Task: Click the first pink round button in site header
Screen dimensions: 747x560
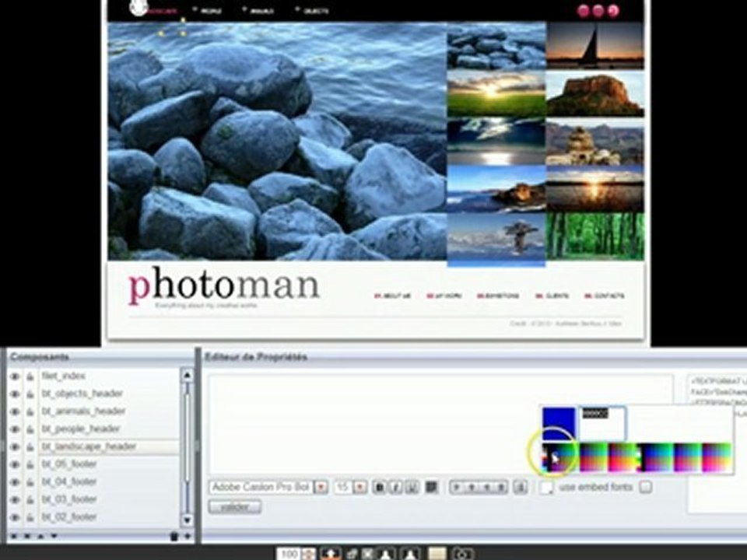Action: point(583,11)
